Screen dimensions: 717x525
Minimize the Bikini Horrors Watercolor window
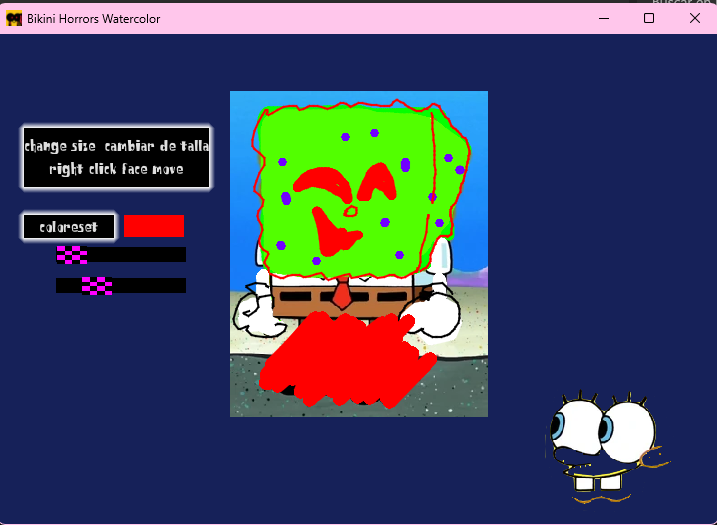[x=604, y=19]
